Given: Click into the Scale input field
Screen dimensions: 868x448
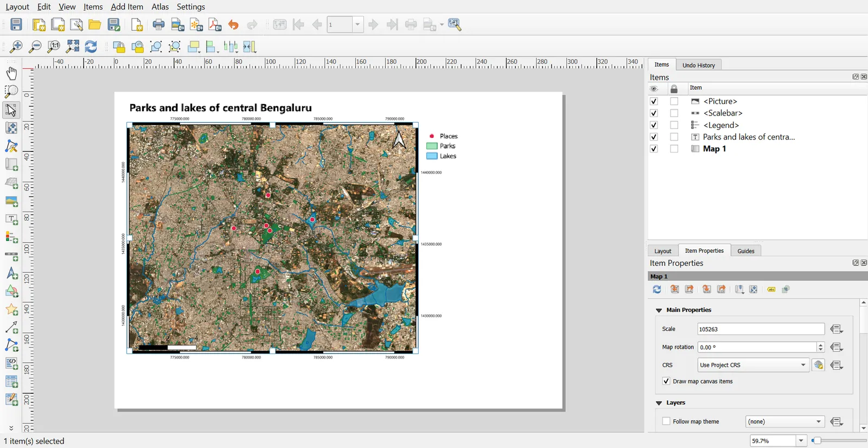Looking at the screenshot, I should pyautogui.click(x=761, y=329).
